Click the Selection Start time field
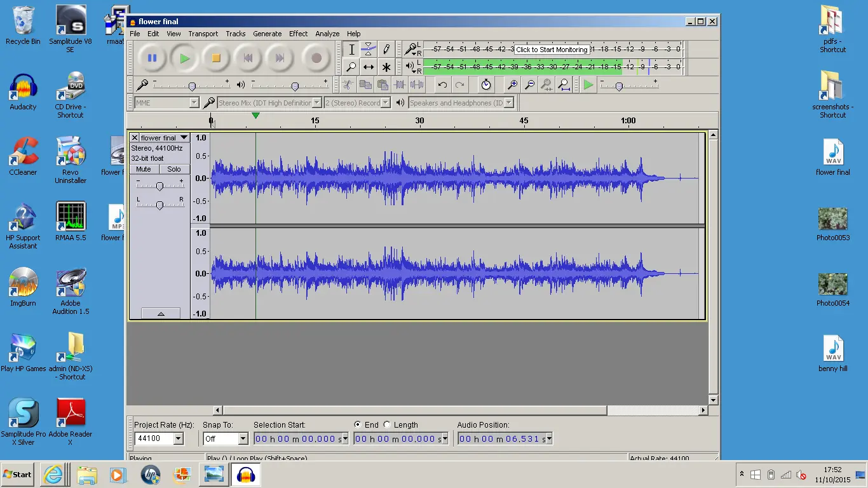 point(301,439)
